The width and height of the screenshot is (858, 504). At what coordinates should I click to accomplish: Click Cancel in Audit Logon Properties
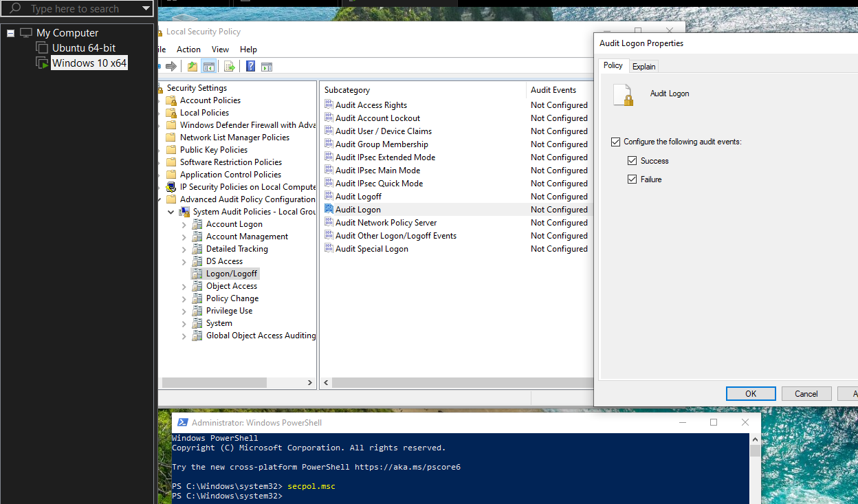coord(806,393)
